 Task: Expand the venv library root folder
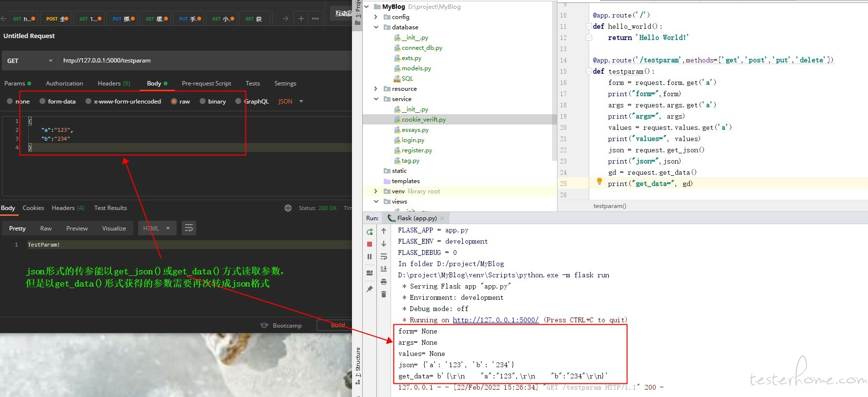coord(376,191)
